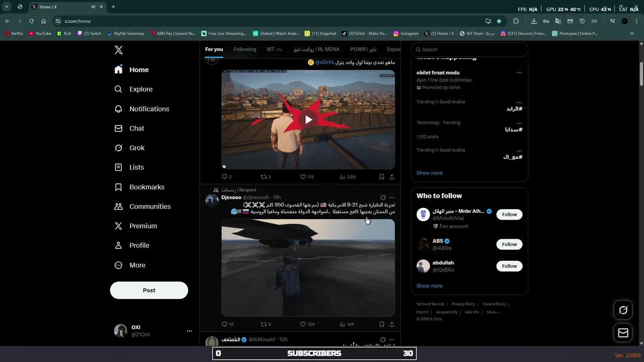
Task: Open the Instagram bookmark
Action: (x=406, y=34)
